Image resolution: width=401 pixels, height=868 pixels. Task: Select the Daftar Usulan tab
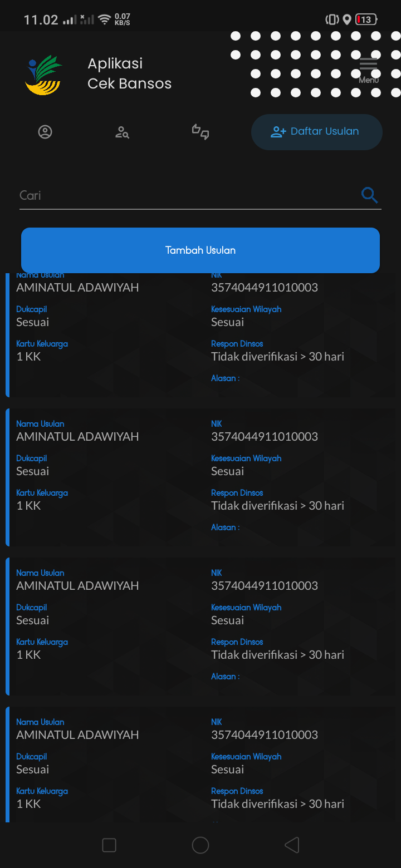click(x=316, y=132)
